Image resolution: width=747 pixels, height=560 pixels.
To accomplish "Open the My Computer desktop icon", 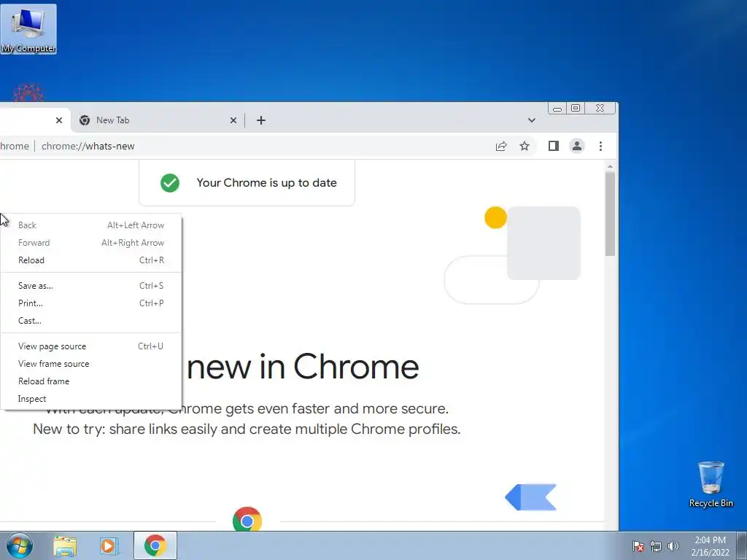I will pos(28,29).
